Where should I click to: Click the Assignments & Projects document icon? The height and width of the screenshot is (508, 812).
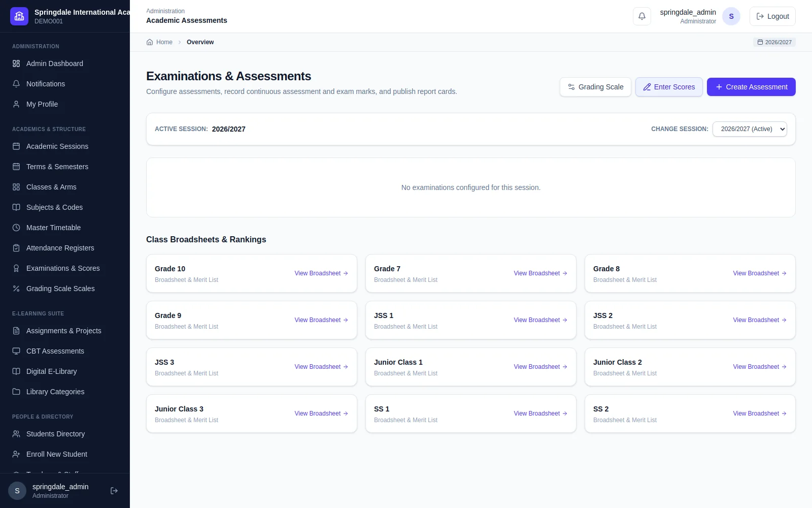click(x=16, y=331)
